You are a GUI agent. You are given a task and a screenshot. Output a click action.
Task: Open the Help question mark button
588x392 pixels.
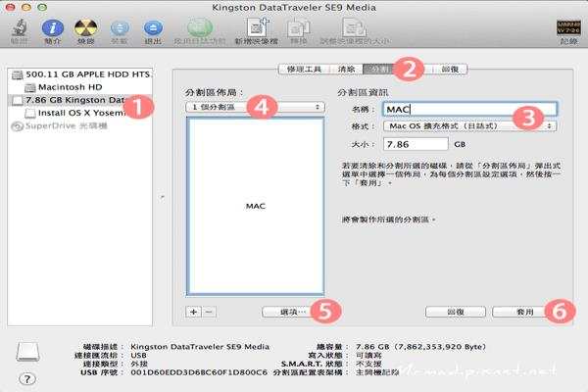click(x=27, y=379)
